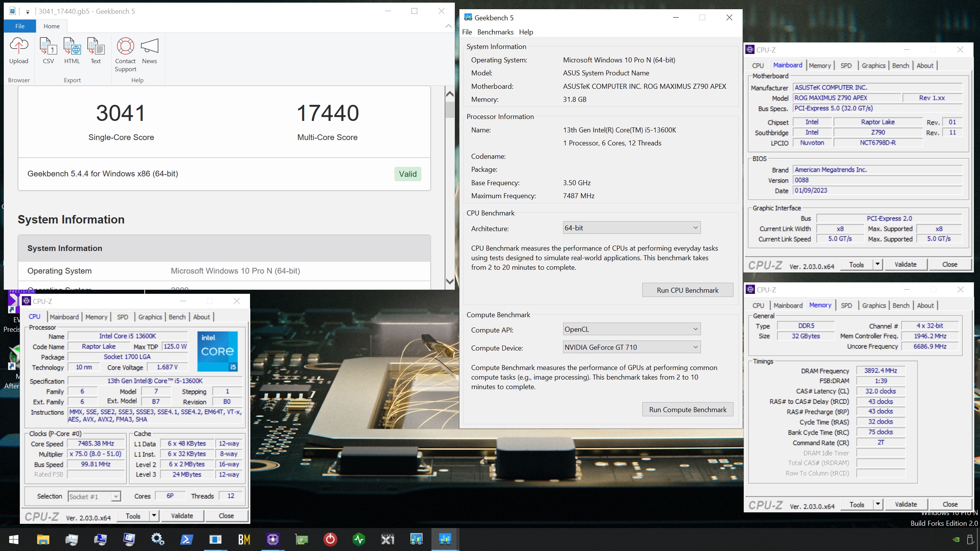Click Validate in Mainboard CPU-Z window
980x551 pixels.
(x=905, y=264)
